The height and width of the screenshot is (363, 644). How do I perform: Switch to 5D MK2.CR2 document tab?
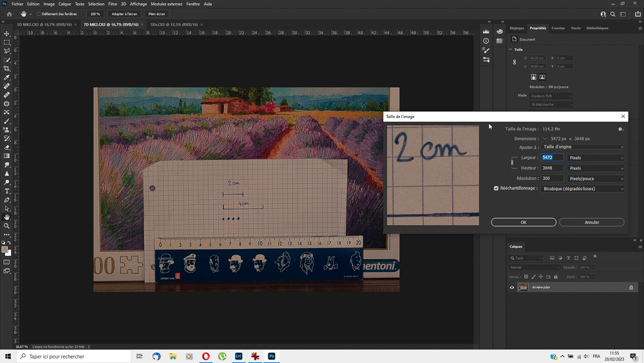pos(44,25)
